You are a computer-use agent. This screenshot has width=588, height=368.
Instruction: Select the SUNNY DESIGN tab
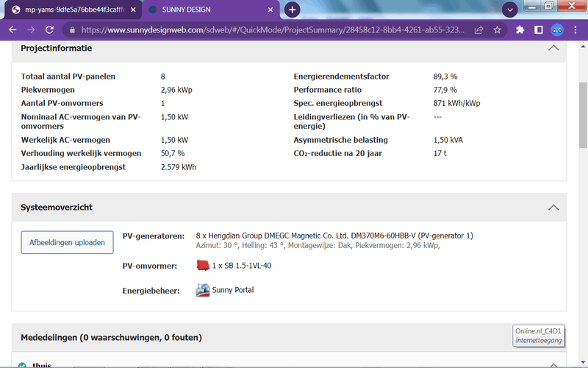(211, 10)
